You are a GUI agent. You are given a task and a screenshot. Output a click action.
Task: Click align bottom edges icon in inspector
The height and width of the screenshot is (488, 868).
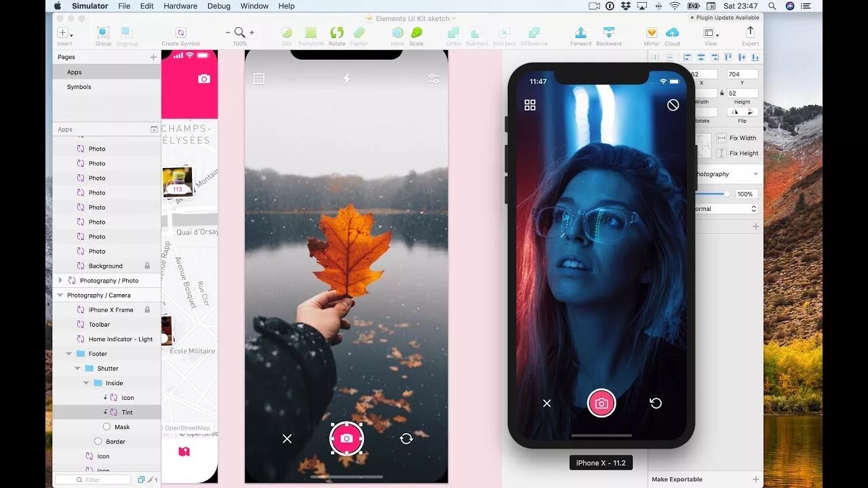(x=755, y=58)
